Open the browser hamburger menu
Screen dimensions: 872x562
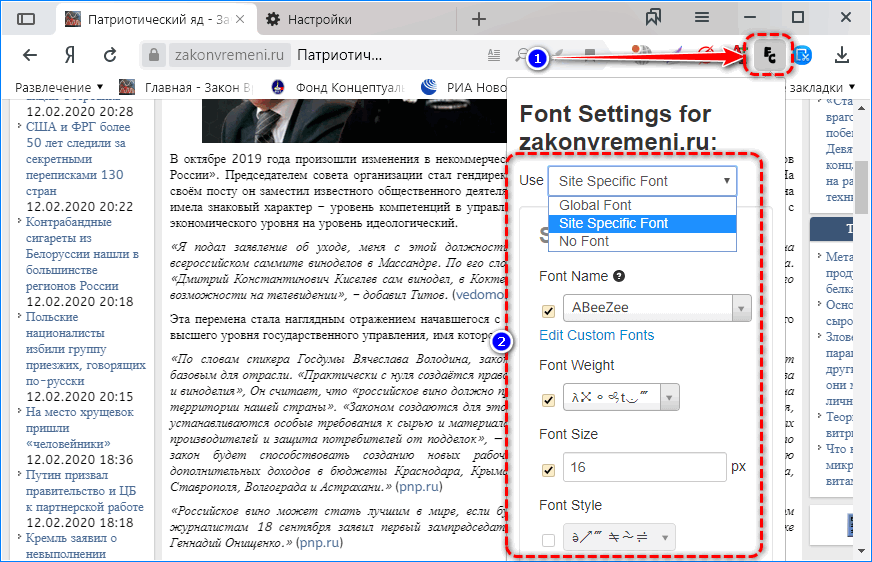point(702,18)
